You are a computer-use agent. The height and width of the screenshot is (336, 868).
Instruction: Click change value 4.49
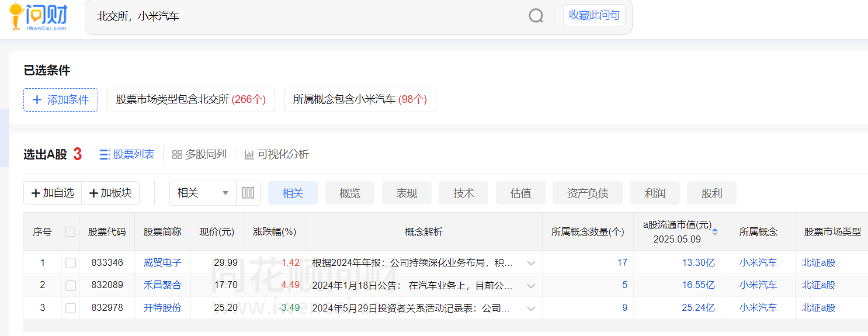pos(290,285)
